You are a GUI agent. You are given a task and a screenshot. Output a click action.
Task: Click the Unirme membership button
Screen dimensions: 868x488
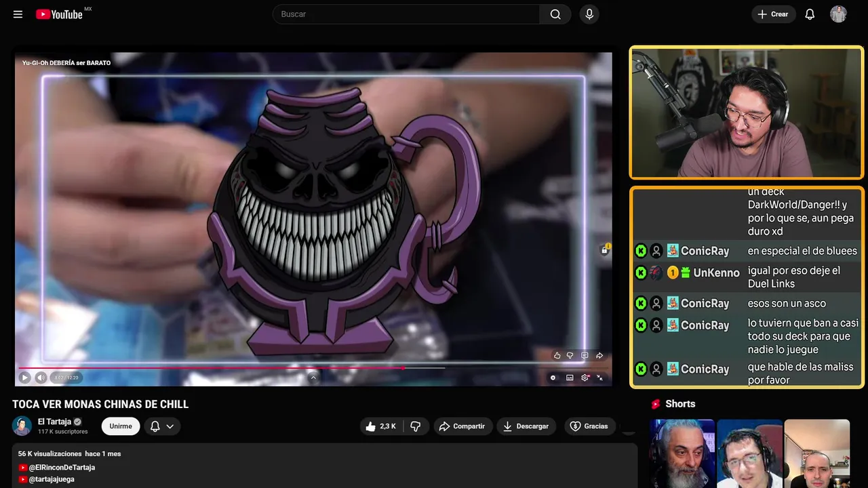click(x=121, y=426)
